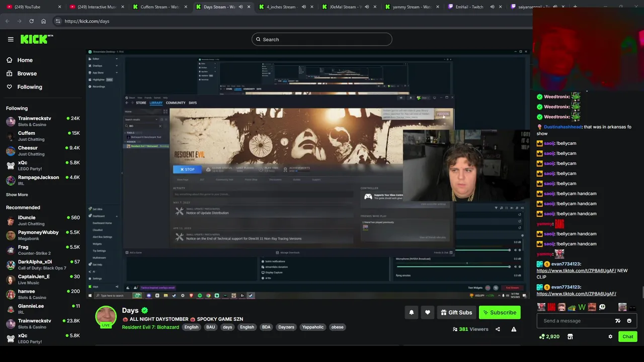The width and height of the screenshot is (644, 362).
Task: Open RampageJackson followed channel
Action: coord(43,180)
